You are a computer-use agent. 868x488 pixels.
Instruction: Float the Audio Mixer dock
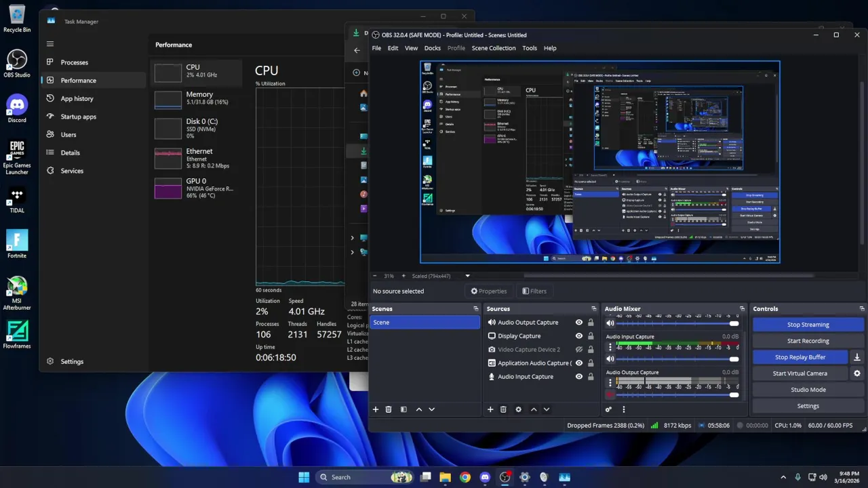point(742,308)
